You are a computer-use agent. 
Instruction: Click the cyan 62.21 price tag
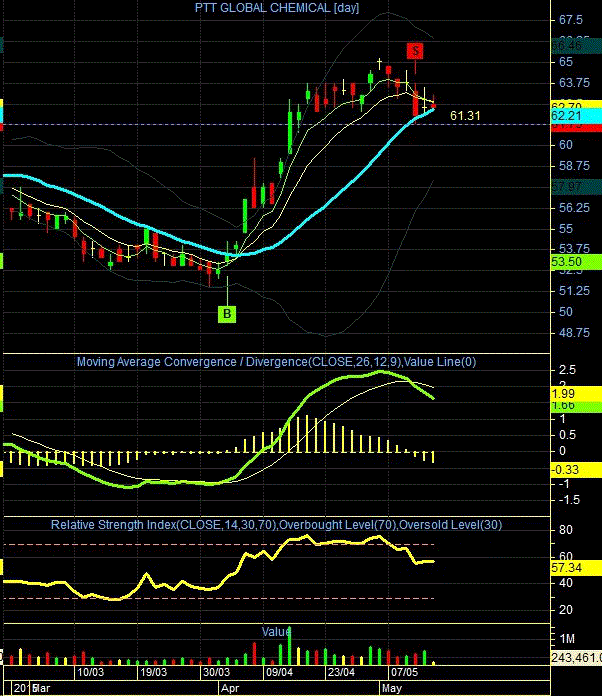pos(576,116)
